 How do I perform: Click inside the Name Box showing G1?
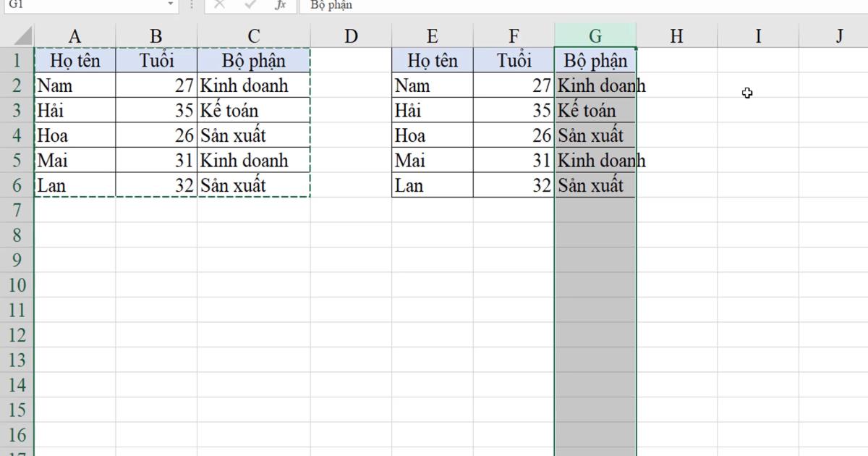point(80,6)
